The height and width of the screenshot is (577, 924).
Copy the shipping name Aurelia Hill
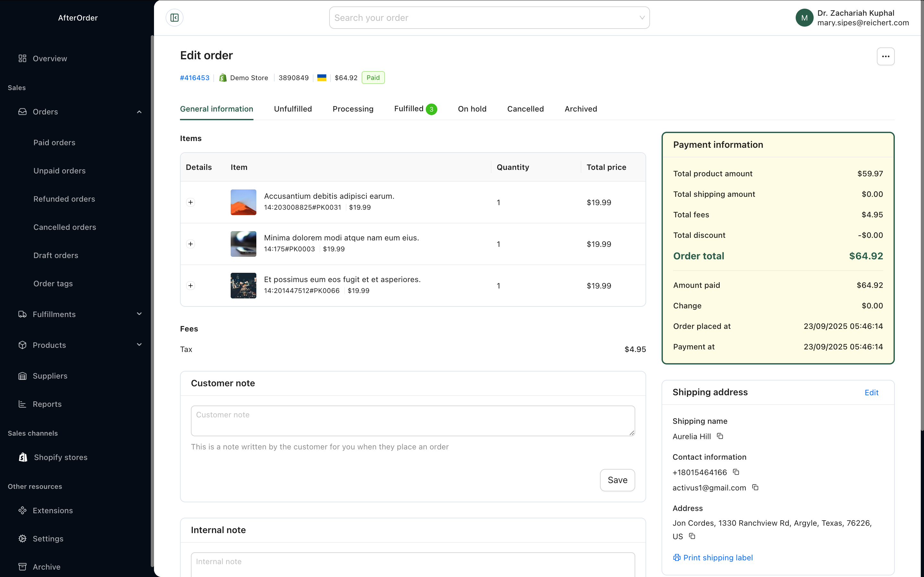[x=720, y=436]
